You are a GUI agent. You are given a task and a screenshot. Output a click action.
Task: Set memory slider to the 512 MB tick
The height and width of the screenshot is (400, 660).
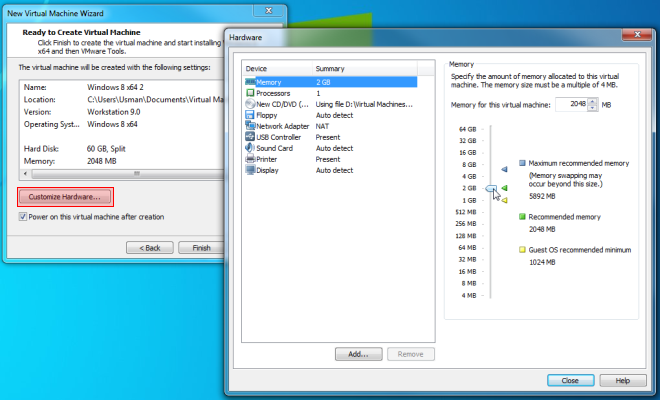coord(490,212)
